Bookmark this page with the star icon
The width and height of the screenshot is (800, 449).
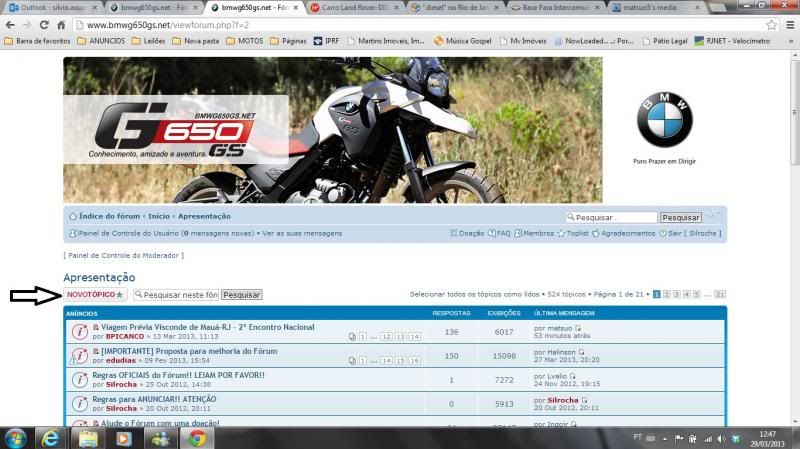771,25
